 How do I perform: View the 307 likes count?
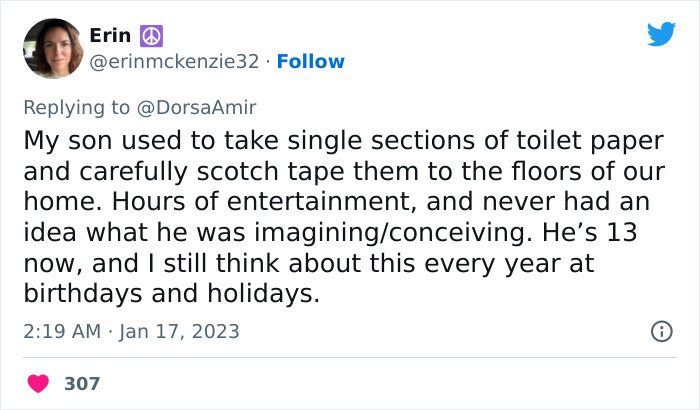coord(82,383)
